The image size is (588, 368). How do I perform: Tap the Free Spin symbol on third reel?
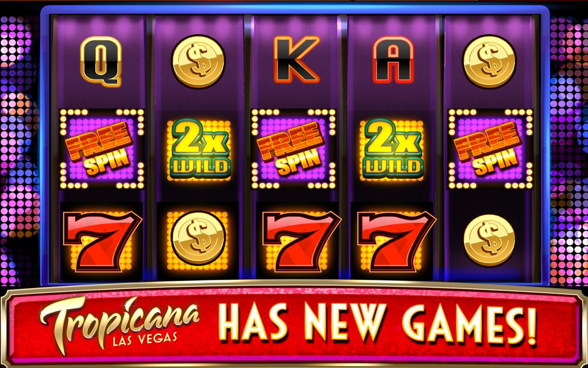(x=293, y=149)
